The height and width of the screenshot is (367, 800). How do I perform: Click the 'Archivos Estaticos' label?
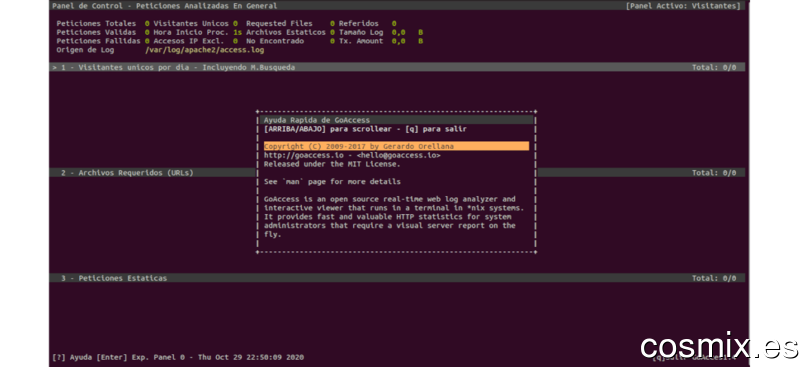pos(286,32)
